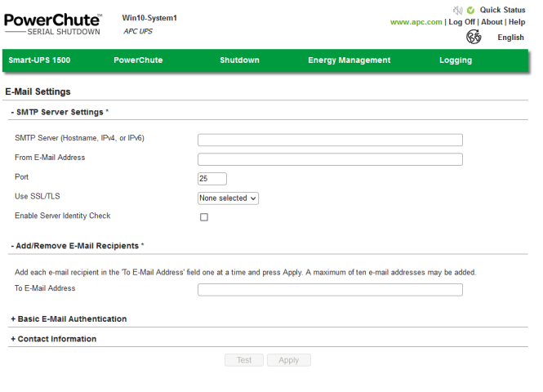
Task: Open the Smart-UPS 1500 menu
Action: tap(39, 60)
